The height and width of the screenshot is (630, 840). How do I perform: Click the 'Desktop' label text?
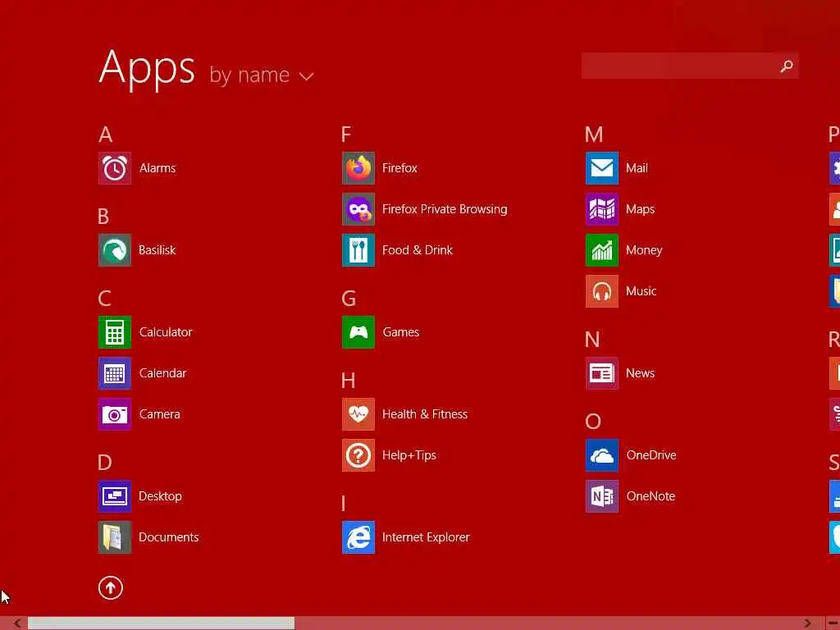(160, 496)
